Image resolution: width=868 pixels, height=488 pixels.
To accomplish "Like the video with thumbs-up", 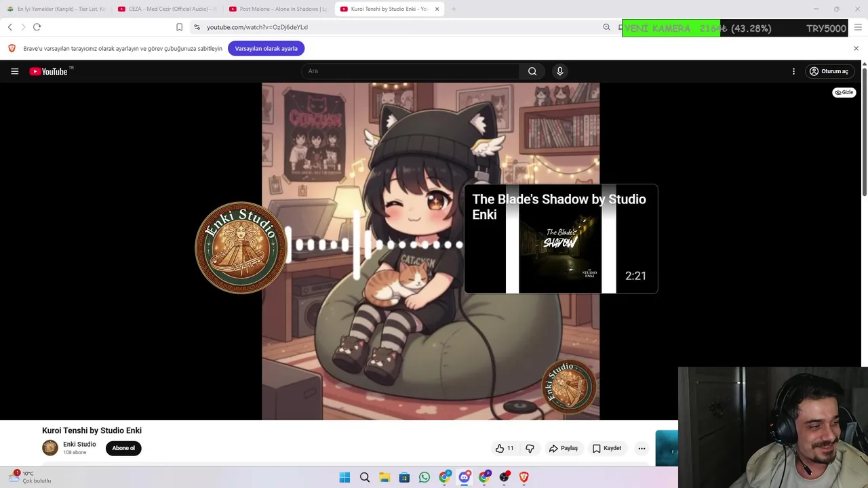I will point(505,448).
